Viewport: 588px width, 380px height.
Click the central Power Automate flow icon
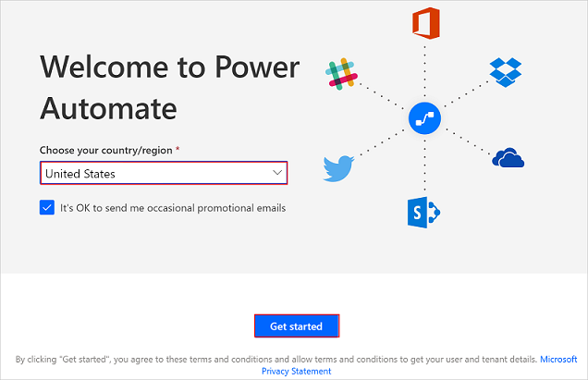(425, 119)
